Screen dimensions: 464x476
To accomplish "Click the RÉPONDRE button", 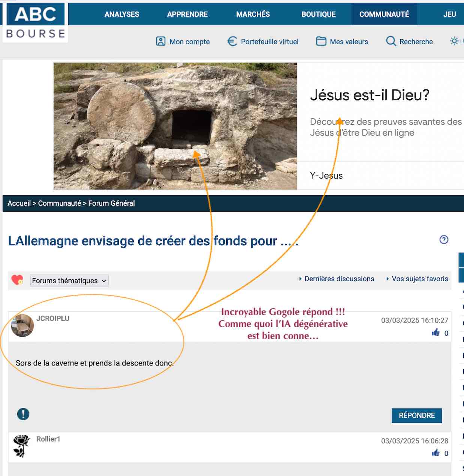I will [x=417, y=416].
